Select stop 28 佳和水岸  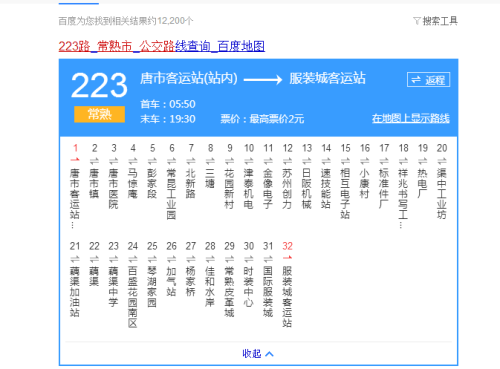(x=210, y=286)
